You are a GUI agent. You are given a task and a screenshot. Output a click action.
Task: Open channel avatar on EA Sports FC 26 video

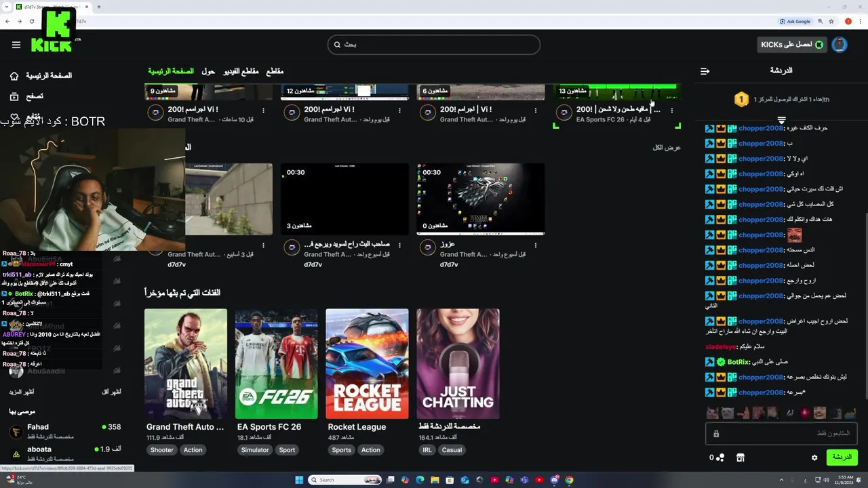tap(564, 113)
